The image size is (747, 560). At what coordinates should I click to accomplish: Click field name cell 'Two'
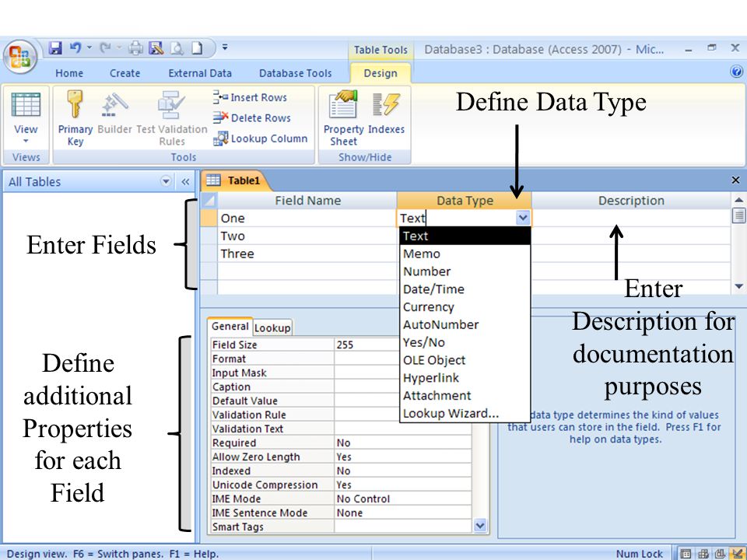[307, 236]
